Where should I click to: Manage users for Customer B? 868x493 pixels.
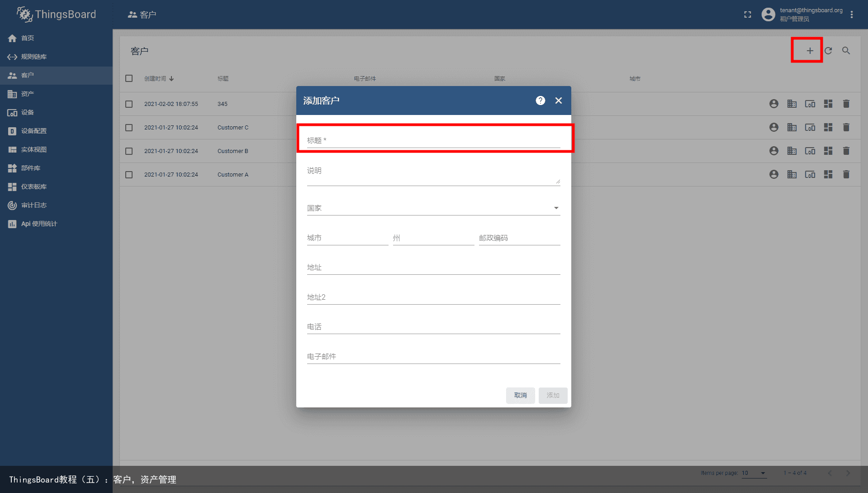click(774, 151)
